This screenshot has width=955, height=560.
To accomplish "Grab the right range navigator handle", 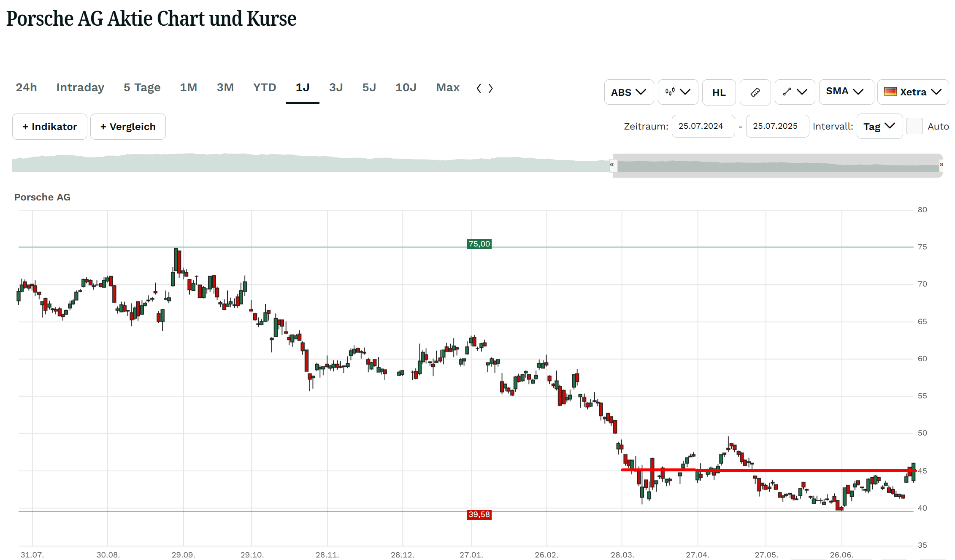I will 941,165.
